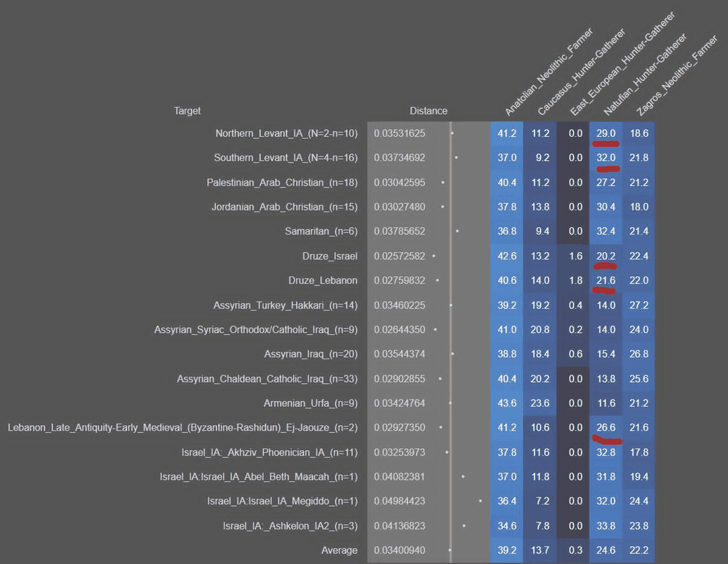Click Natufian value 32.4 for Samaritan
This screenshot has width=728, height=564.
coord(606,231)
